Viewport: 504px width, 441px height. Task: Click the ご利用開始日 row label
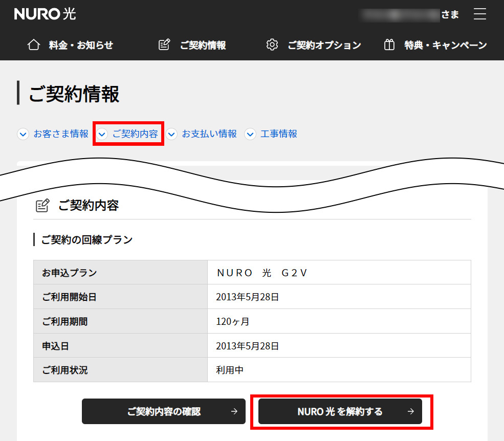click(70, 297)
